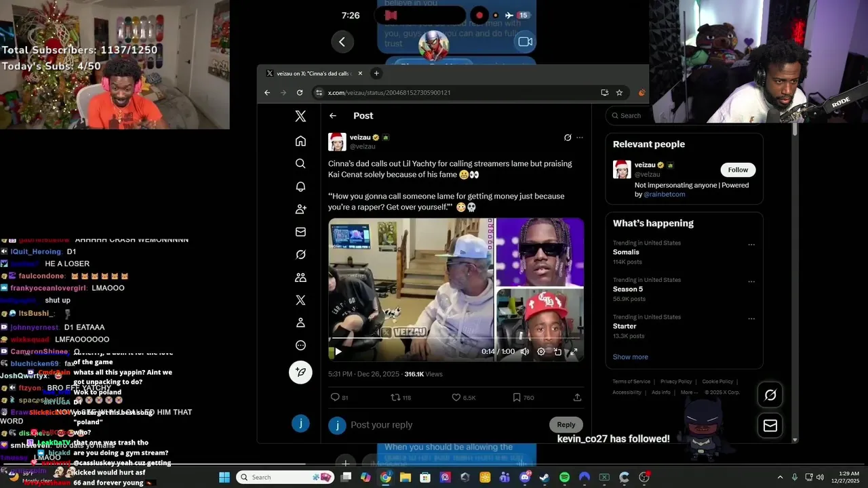Click Grok explain icon on the post
Screen dimensions: 868x488
tap(568, 138)
